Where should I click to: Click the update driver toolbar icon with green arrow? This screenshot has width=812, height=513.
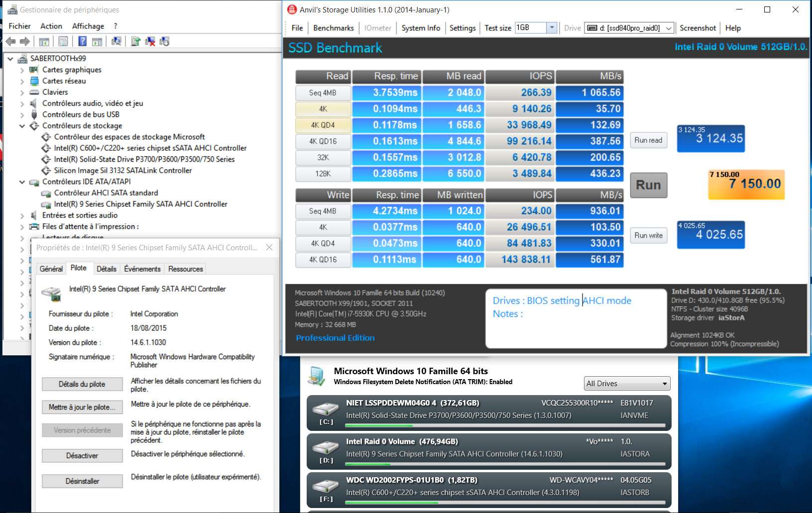[x=135, y=41]
